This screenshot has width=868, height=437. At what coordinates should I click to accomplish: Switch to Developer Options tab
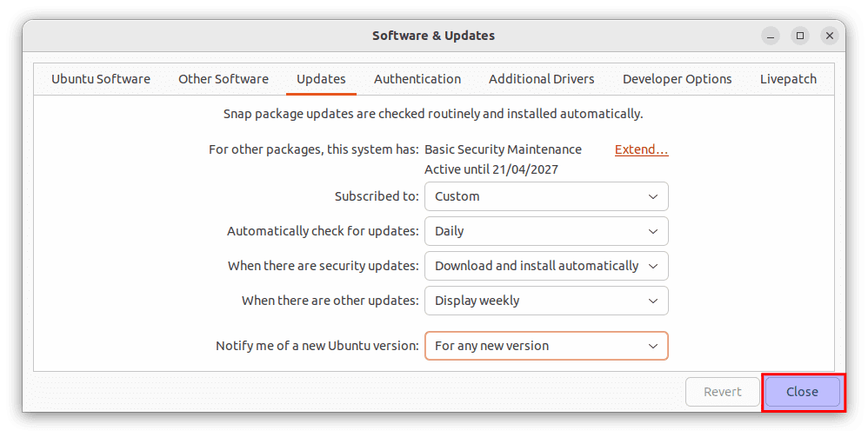point(677,79)
